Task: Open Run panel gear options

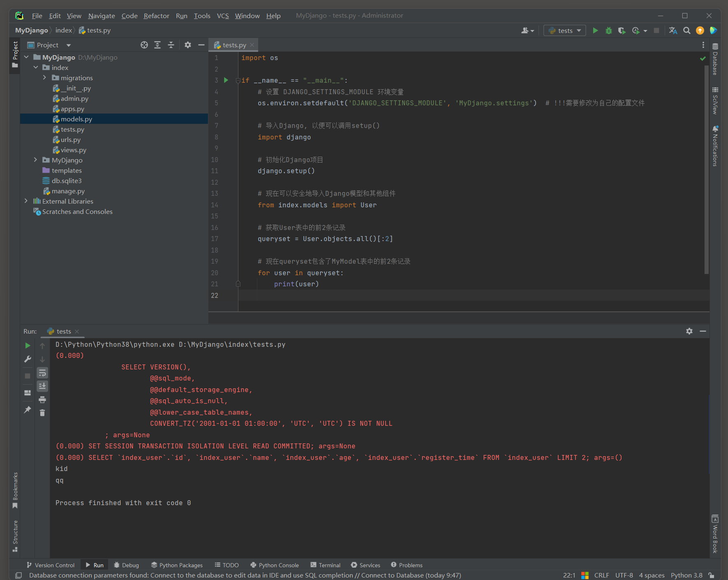Action: 689,331
